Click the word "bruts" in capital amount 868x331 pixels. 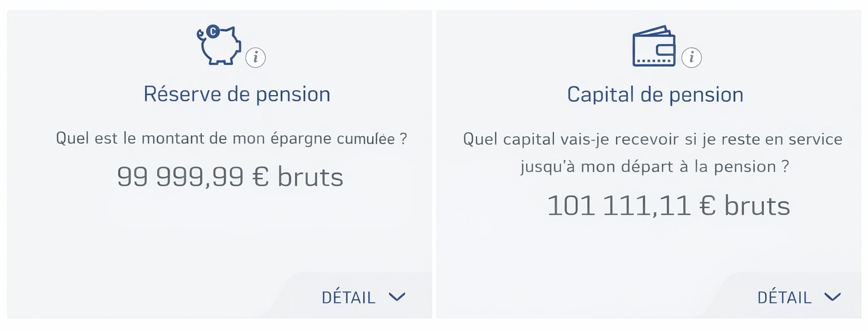pyautogui.click(x=757, y=206)
